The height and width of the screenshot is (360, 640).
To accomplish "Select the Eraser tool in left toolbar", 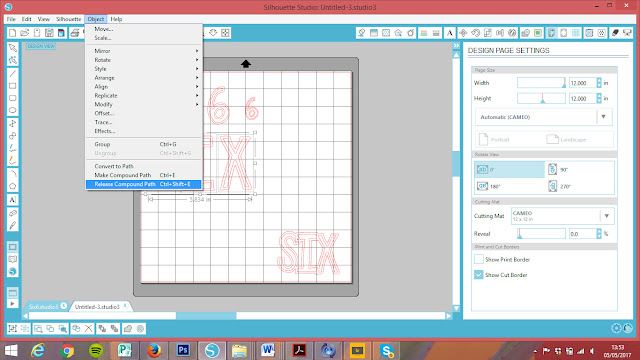I will pyautogui.click(x=13, y=213).
